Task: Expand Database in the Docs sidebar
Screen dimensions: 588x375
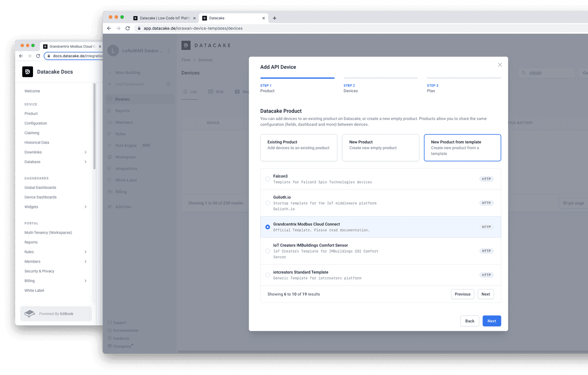Action: pyautogui.click(x=85, y=162)
